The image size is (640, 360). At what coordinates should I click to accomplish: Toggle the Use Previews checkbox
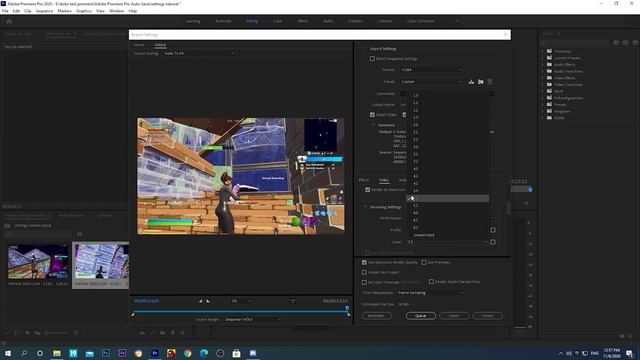pos(424,262)
